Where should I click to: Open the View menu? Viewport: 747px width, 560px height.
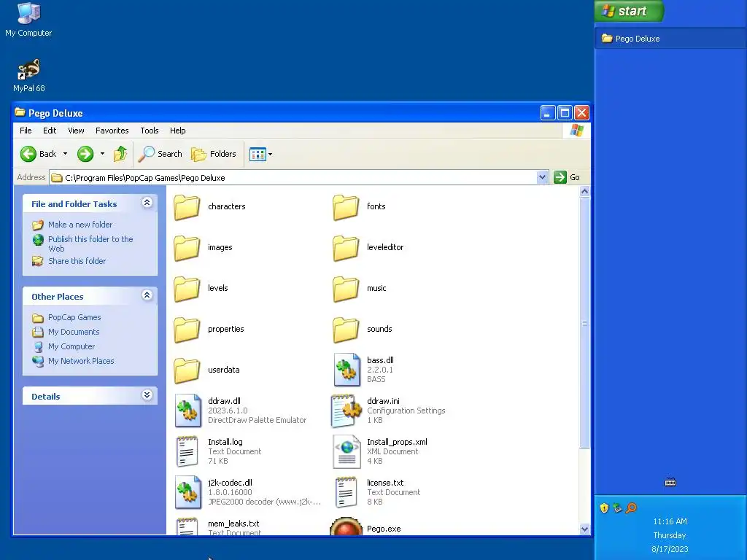(76, 131)
